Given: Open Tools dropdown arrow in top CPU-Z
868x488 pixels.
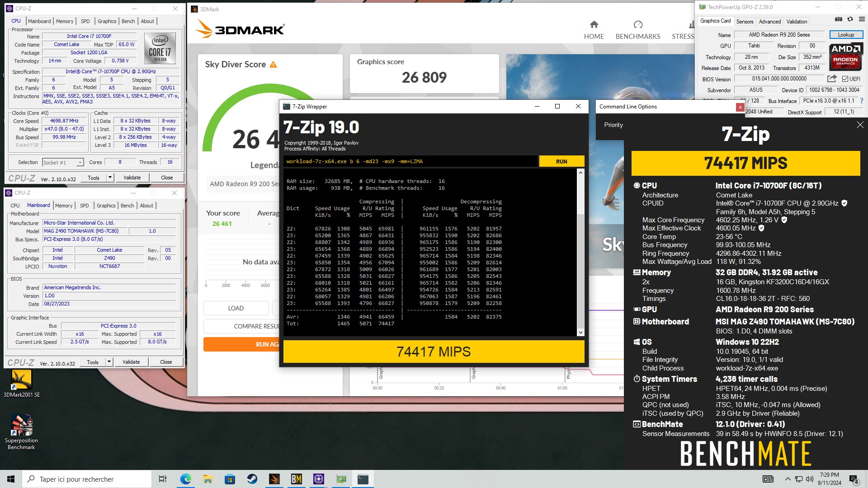Looking at the screenshot, I should pos(110,178).
